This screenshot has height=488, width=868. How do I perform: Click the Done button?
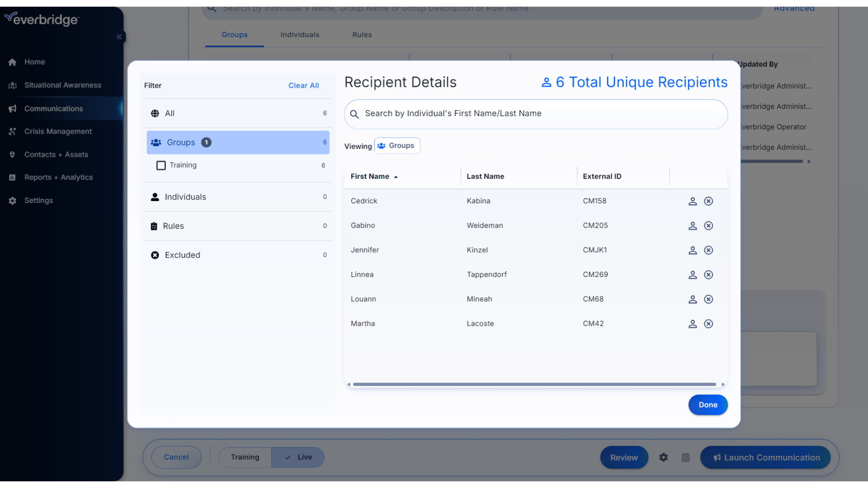pyautogui.click(x=708, y=405)
